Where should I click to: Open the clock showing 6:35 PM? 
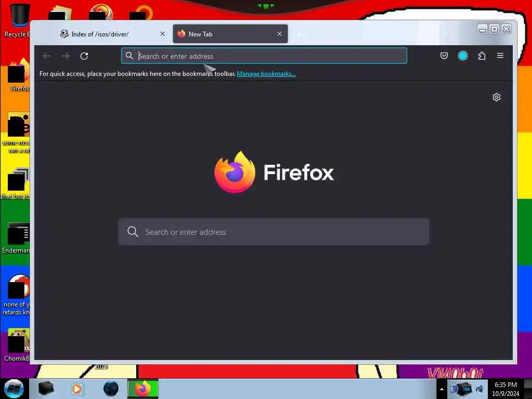click(506, 389)
